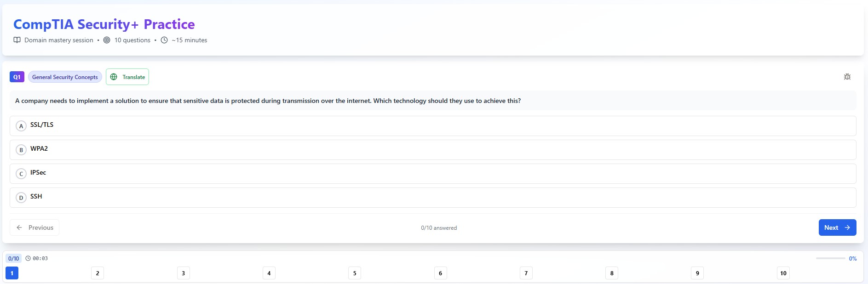Image resolution: width=868 pixels, height=284 pixels.
Task: Click the Q1 badge
Action: [x=17, y=77]
